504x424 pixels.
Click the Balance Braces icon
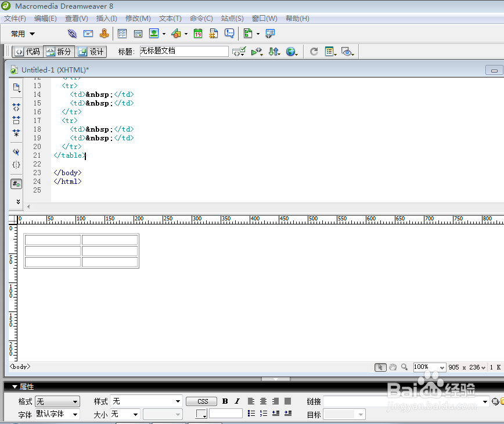[x=16, y=165]
